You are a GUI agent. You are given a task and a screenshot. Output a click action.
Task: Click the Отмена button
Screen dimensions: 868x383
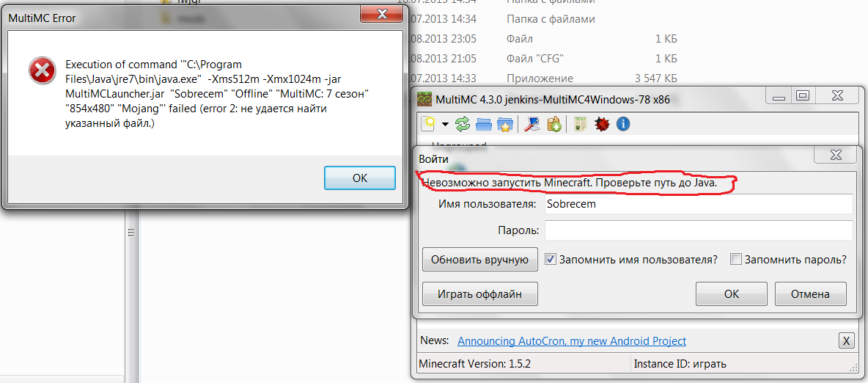click(810, 293)
